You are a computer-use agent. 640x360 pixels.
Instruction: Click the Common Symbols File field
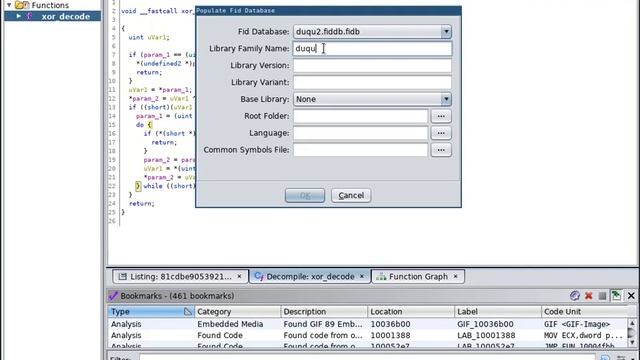tap(360, 150)
